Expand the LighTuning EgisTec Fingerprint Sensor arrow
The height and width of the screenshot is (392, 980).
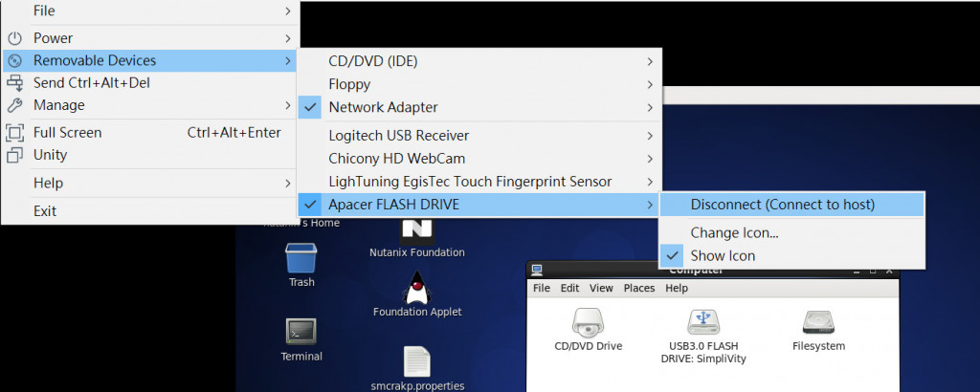(x=650, y=182)
